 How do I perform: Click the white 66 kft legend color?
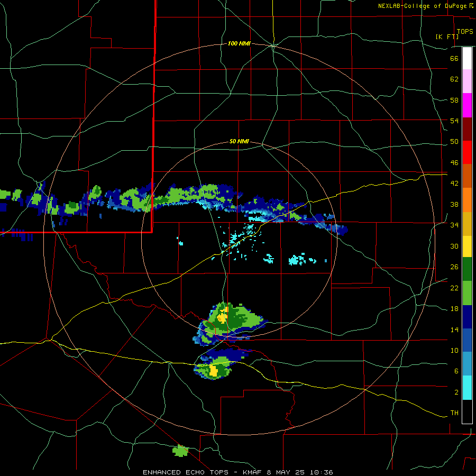point(467,58)
